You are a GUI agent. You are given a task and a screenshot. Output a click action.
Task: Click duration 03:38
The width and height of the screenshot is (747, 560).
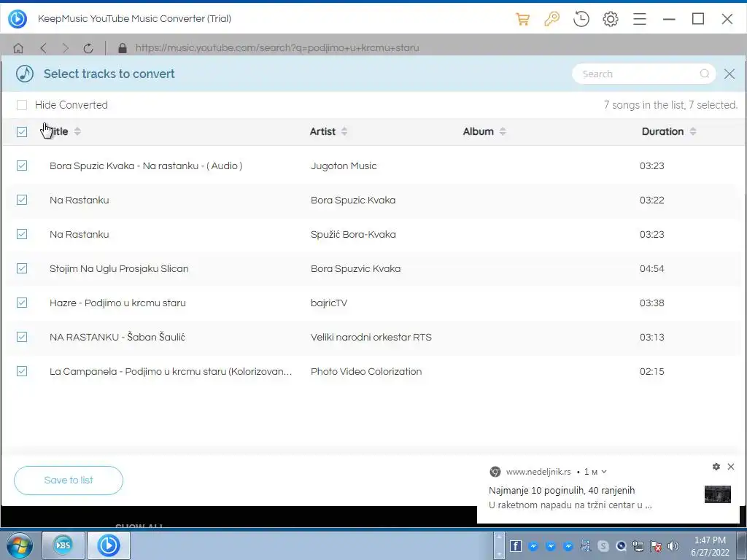point(651,303)
